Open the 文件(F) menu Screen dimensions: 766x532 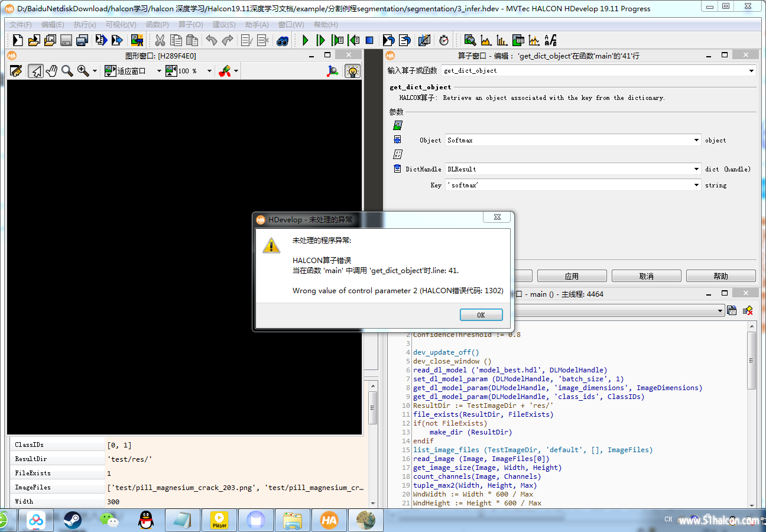click(x=21, y=25)
